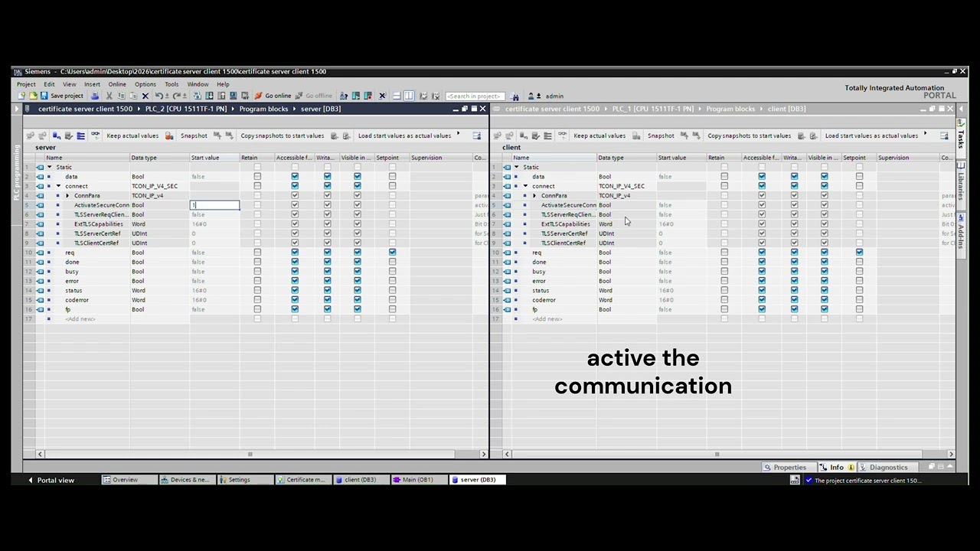Open the Options menu
This screenshot has height=551, width=980.
tap(145, 84)
